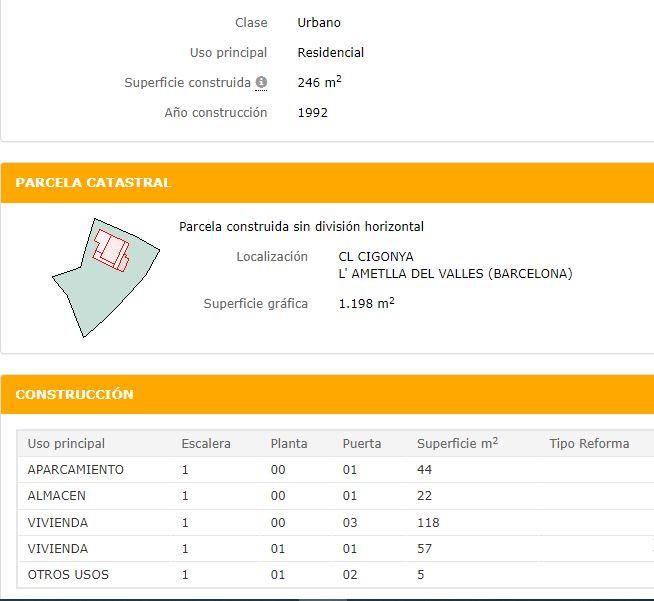Click the Superficie m² column header
654x601 pixels.
(457, 444)
